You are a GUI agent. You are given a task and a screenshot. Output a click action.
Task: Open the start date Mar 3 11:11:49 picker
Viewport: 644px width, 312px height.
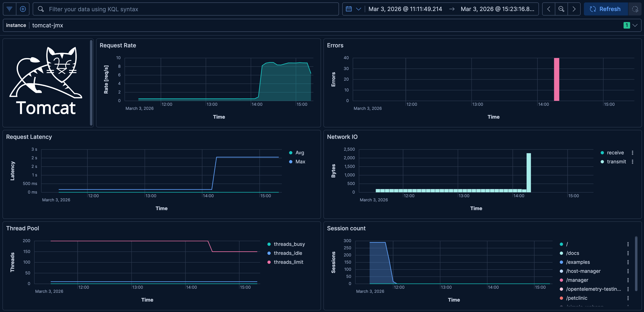coord(405,9)
